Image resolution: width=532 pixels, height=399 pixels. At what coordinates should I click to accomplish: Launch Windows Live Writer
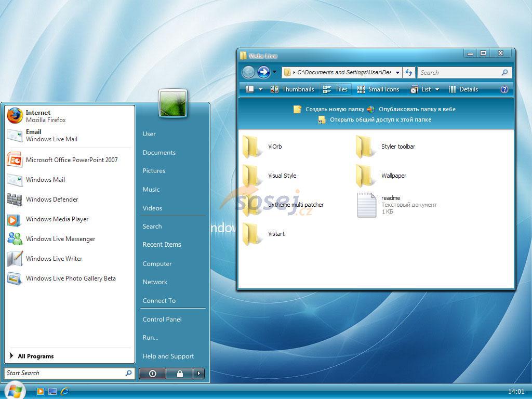point(70,259)
